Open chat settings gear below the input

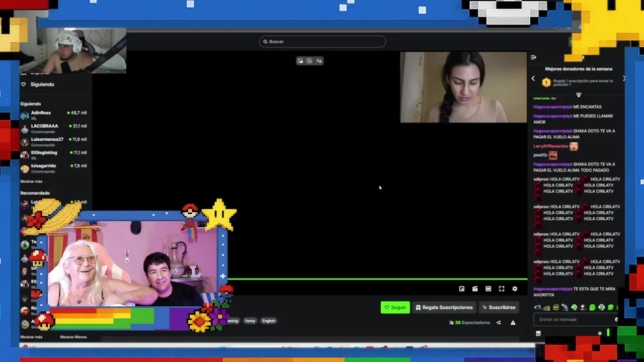click(x=600, y=333)
